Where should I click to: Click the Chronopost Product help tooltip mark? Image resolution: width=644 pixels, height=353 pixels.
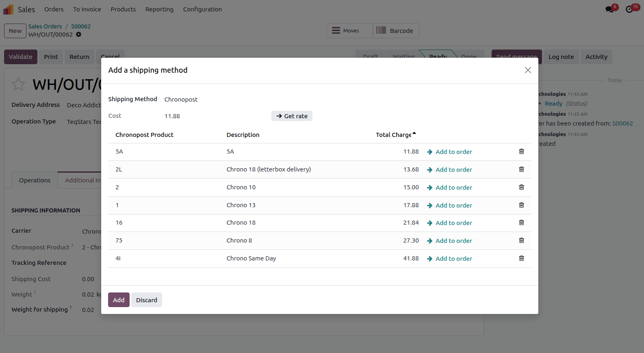tap(72, 245)
